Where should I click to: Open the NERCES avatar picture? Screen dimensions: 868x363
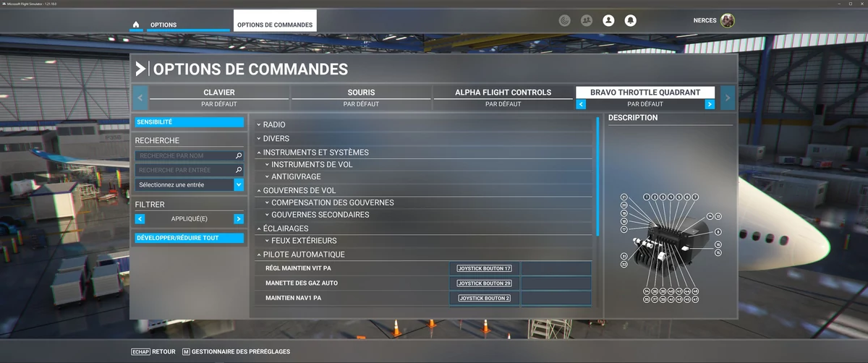[727, 20]
